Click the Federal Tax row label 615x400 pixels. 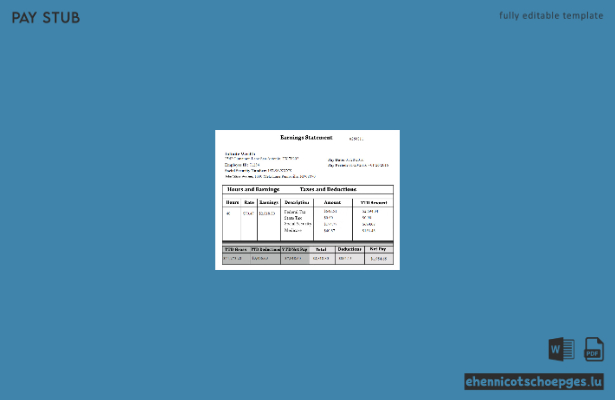[x=295, y=212]
